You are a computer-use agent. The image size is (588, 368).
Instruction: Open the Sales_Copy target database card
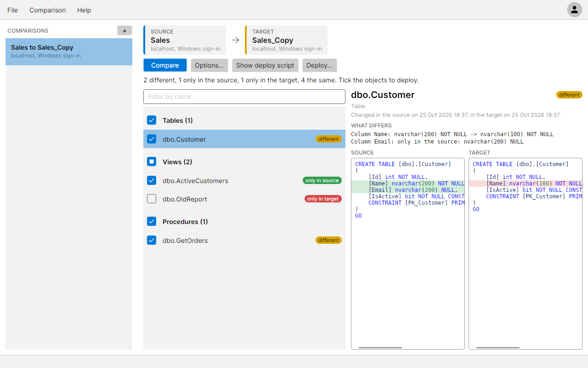coord(286,40)
